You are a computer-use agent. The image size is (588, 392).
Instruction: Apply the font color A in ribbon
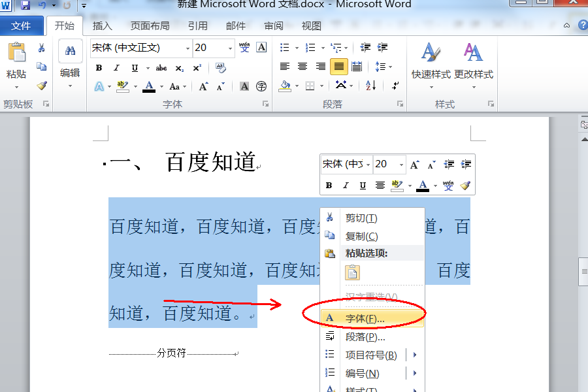pyautogui.click(x=149, y=87)
